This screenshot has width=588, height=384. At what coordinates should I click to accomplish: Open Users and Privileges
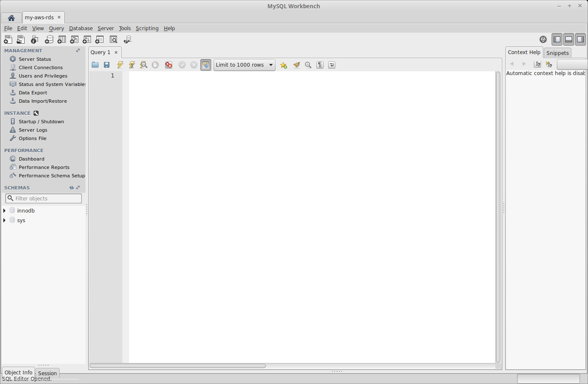[43, 76]
